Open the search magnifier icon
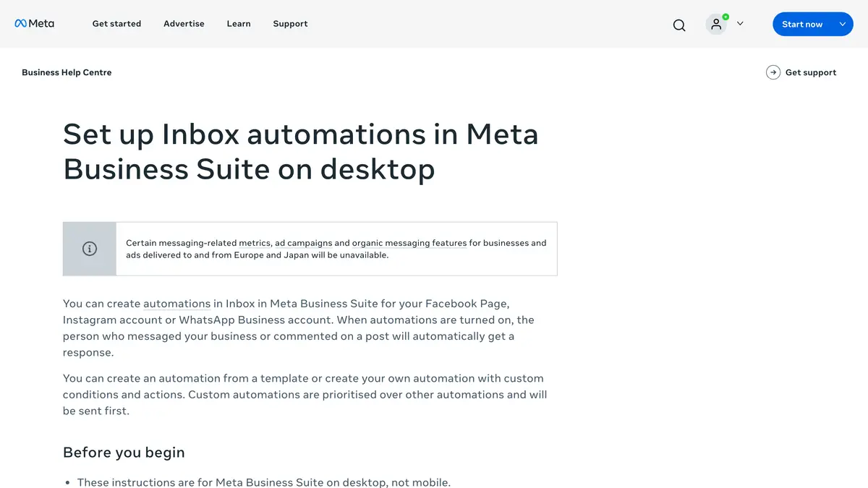 pyautogui.click(x=679, y=25)
